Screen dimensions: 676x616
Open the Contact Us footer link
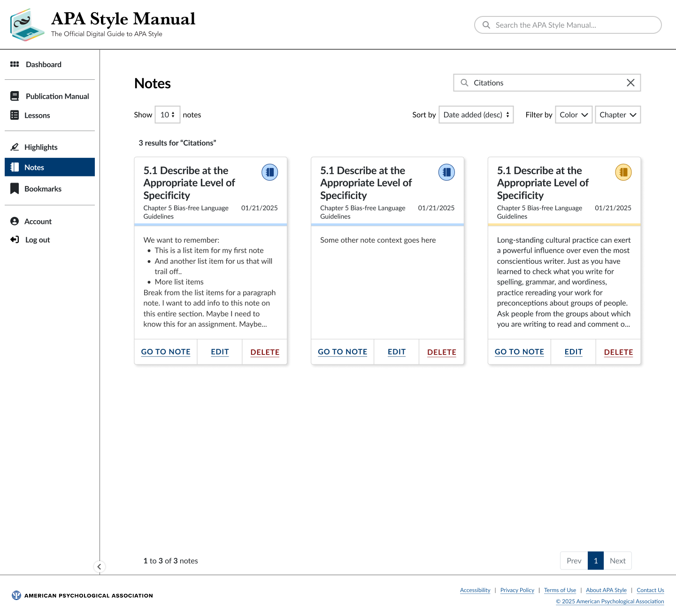coord(650,590)
